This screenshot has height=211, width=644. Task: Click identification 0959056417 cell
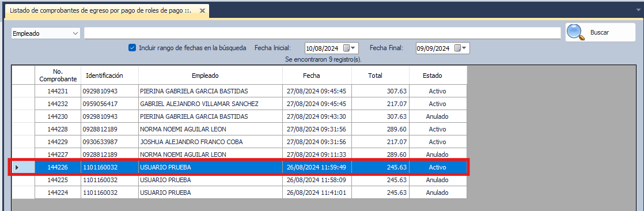(109, 104)
